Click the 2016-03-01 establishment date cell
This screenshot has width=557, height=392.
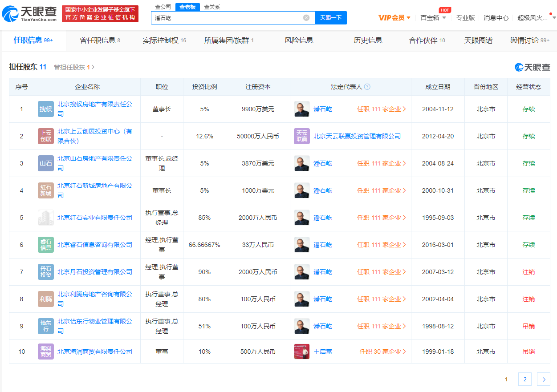pos(438,245)
